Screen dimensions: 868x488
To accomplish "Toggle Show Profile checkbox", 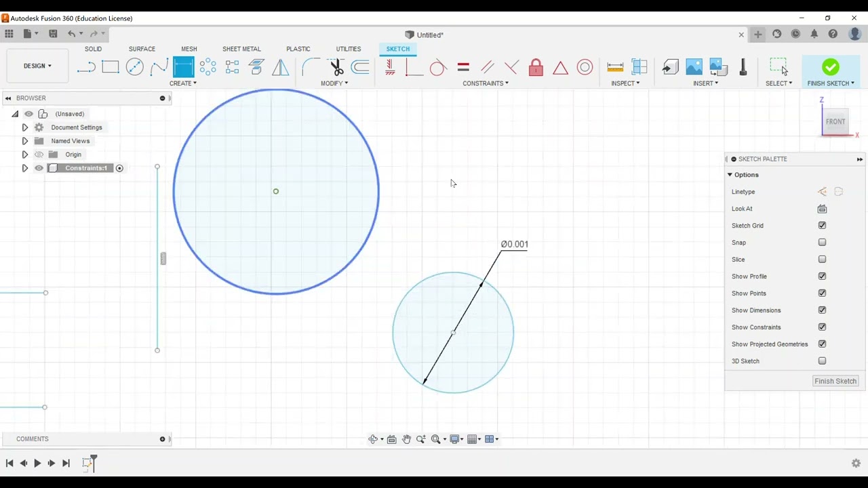I will [x=822, y=277].
